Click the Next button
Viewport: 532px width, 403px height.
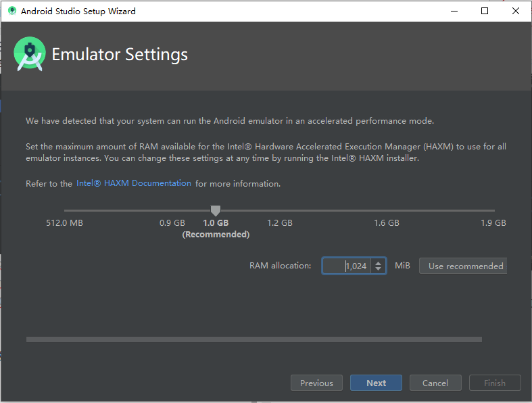[x=376, y=383]
